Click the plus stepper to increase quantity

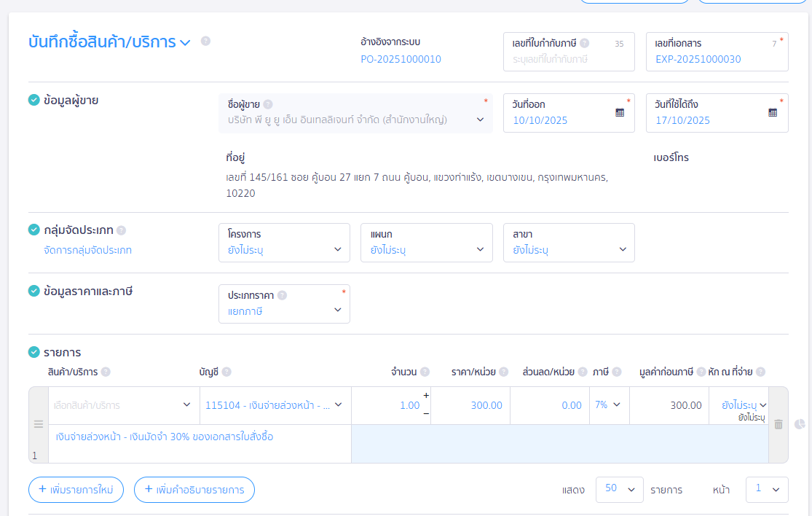426,396
